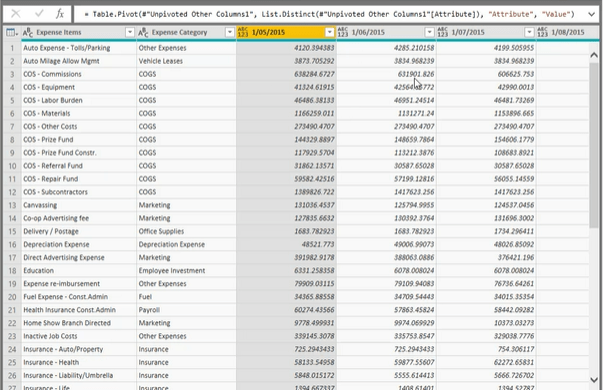Screen dimensions: 603x390
Task: Open filter dropdown for 1/07/2015 column
Action: point(530,32)
